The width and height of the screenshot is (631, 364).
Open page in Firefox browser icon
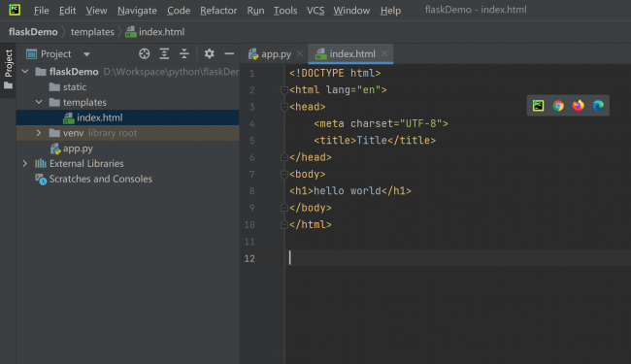pyautogui.click(x=579, y=106)
